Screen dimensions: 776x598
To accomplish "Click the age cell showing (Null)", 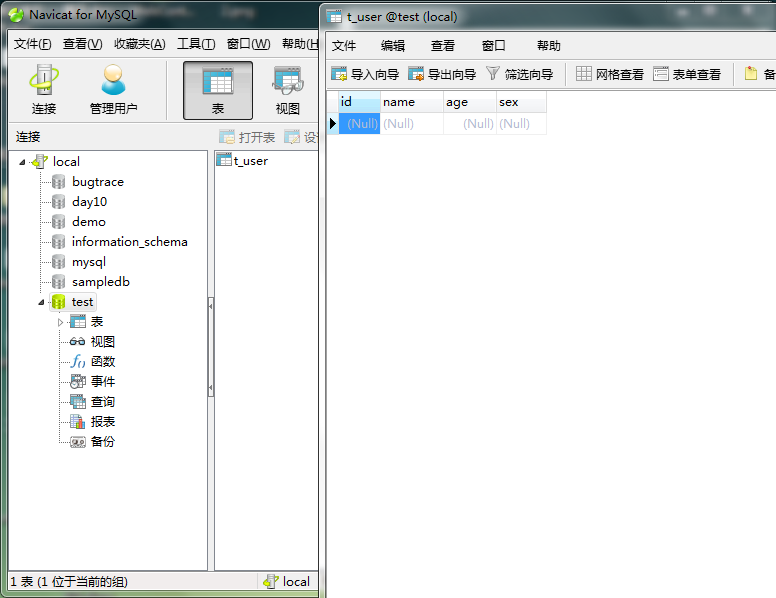I will coord(470,123).
